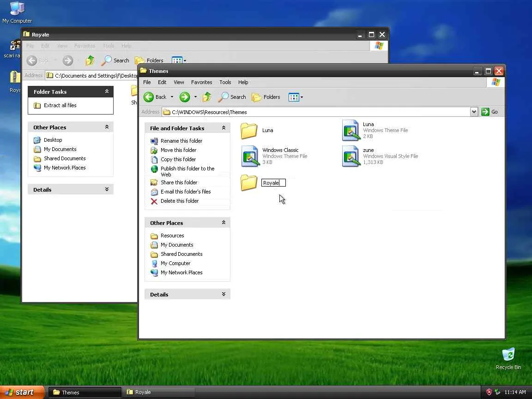
Task: Click Up folder icon in Royale window
Action: tap(90, 60)
